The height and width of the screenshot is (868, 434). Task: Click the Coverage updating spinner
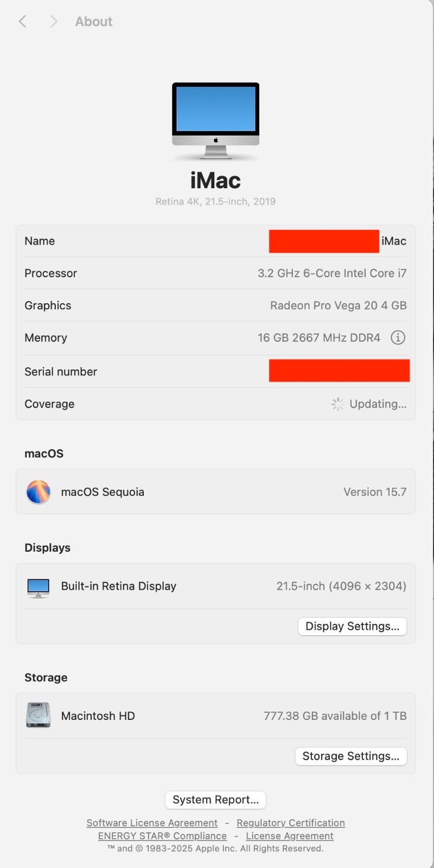337,404
